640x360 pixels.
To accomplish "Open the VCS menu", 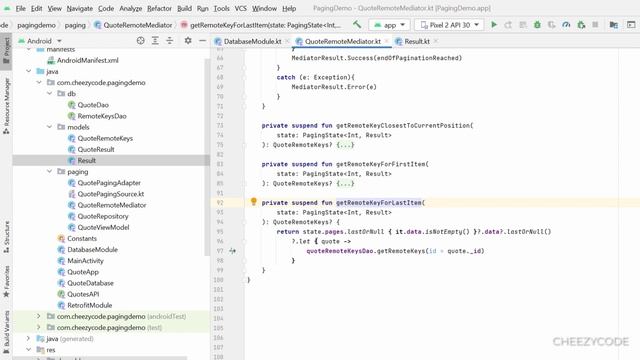I will click(240, 8).
